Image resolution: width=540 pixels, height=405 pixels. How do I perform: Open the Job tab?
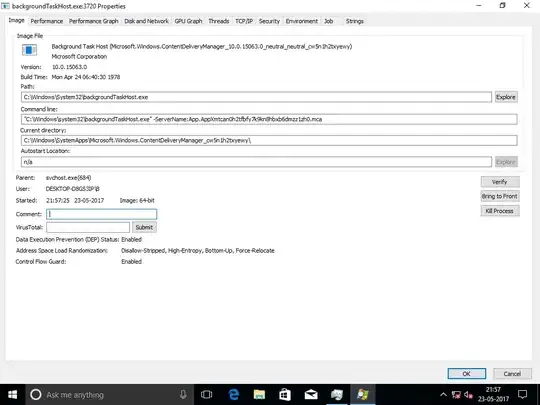point(329,21)
